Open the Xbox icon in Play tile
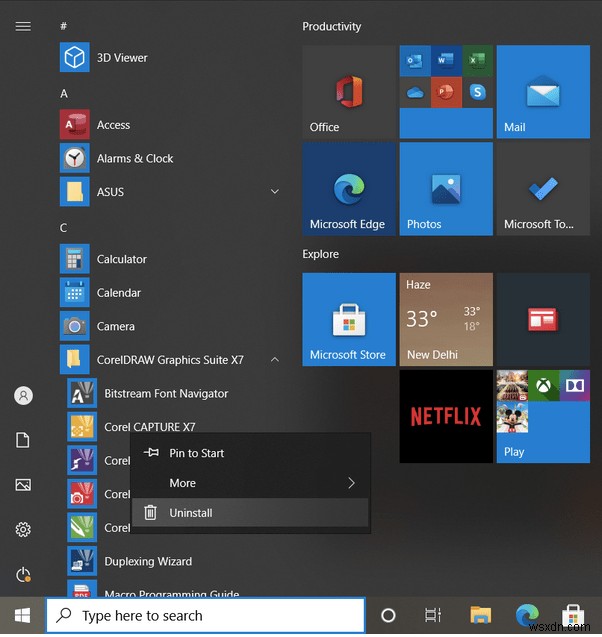This screenshot has width=602, height=637. (544, 386)
